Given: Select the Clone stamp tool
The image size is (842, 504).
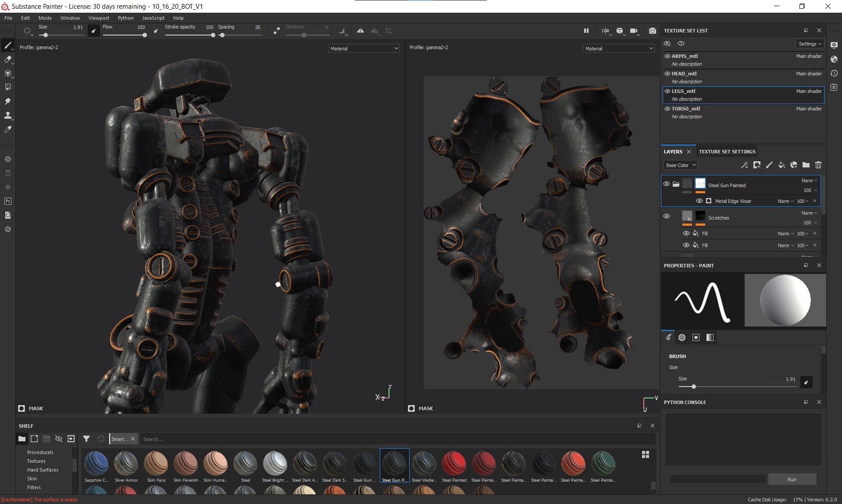Looking at the screenshot, I should pos(8,115).
